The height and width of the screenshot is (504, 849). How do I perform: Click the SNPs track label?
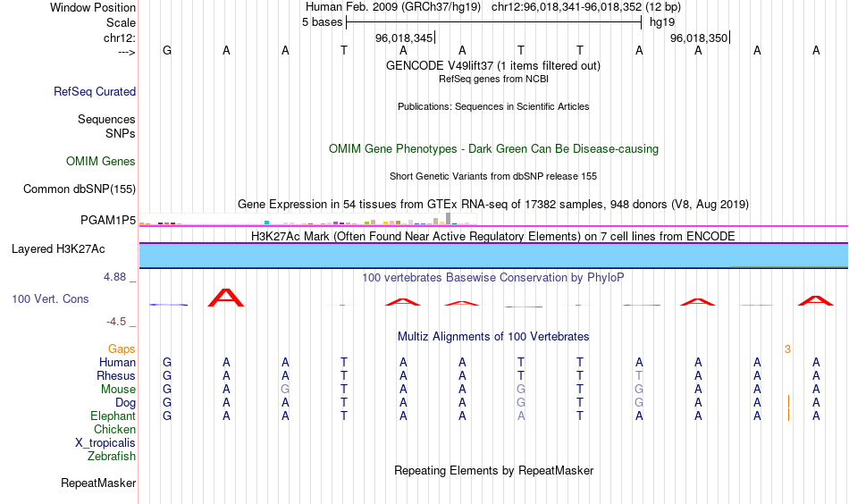pos(121,133)
